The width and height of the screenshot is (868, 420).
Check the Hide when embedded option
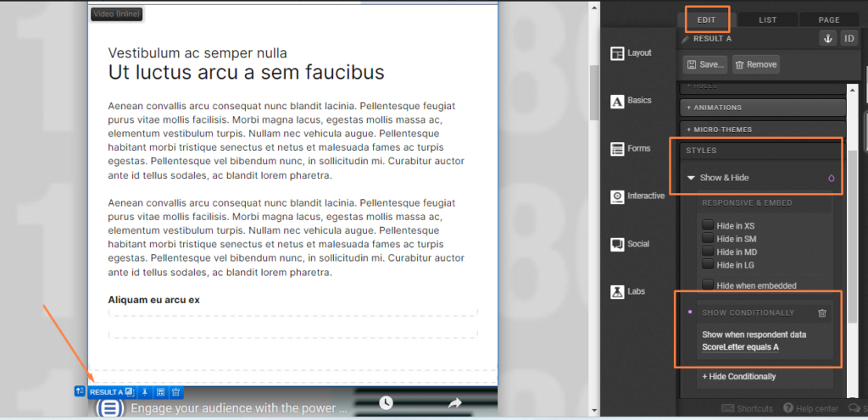708,285
